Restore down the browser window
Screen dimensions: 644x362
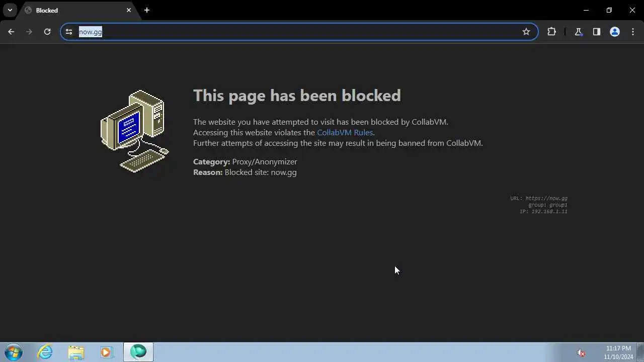[x=609, y=10]
